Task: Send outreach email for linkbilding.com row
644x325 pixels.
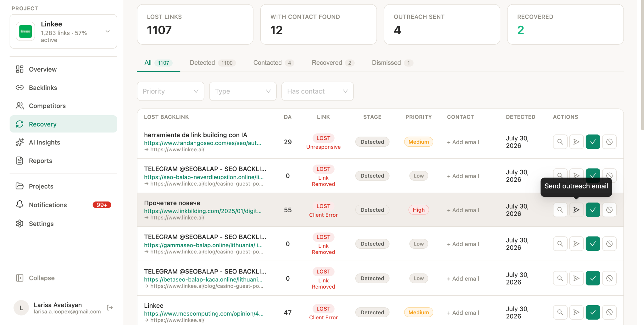Action: tap(576, 210)
